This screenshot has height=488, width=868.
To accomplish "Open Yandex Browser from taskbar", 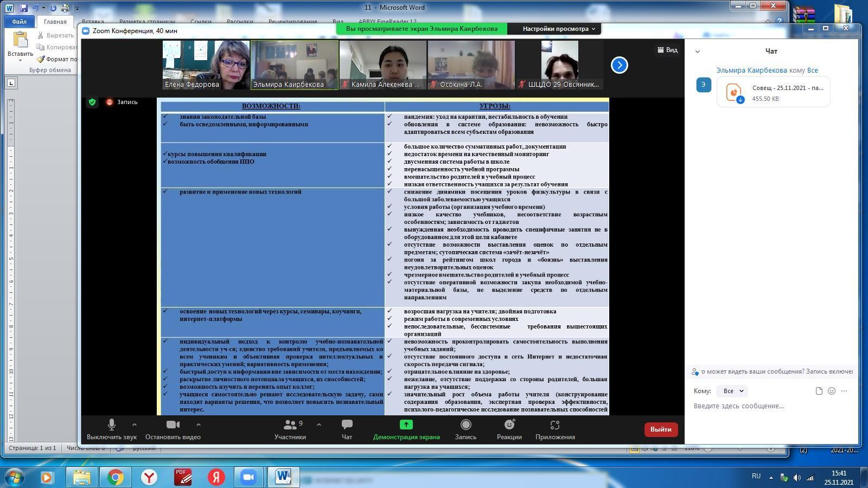I will click(x=149, y=477).
